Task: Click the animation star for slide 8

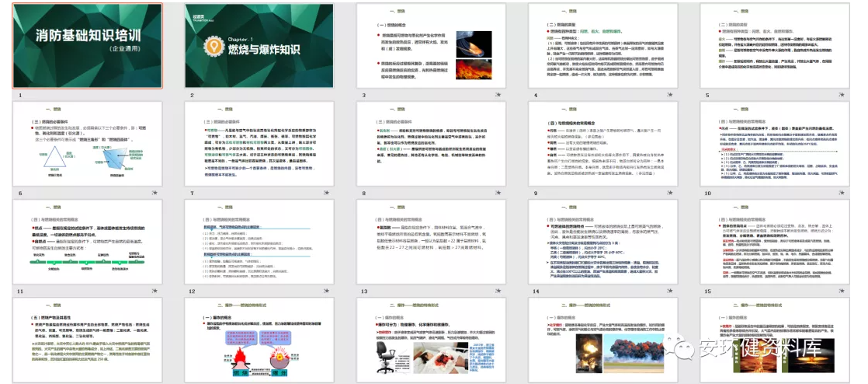Action: pos(498,192)
